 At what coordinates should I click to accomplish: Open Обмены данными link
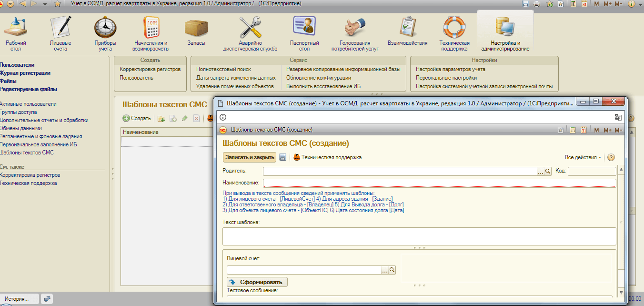pyautogui.click(x=21, y=128)
